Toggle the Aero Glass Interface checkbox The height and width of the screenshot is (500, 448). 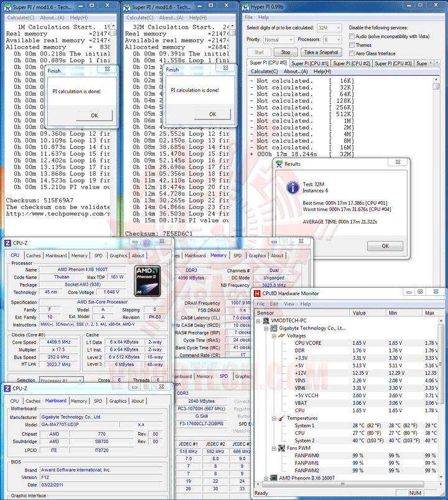pyautogui.click(x=352, y=54)
